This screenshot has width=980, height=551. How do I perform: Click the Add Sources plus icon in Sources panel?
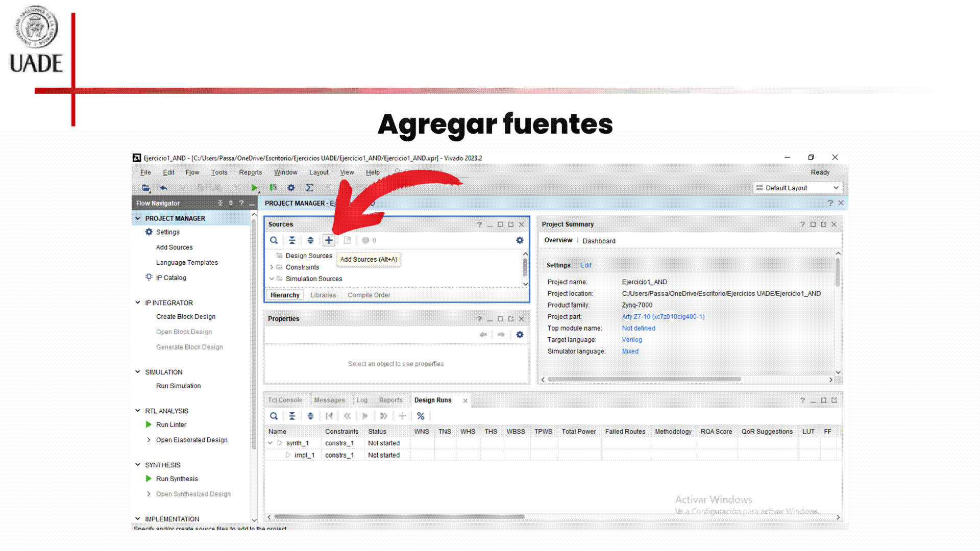coord(329,240)
